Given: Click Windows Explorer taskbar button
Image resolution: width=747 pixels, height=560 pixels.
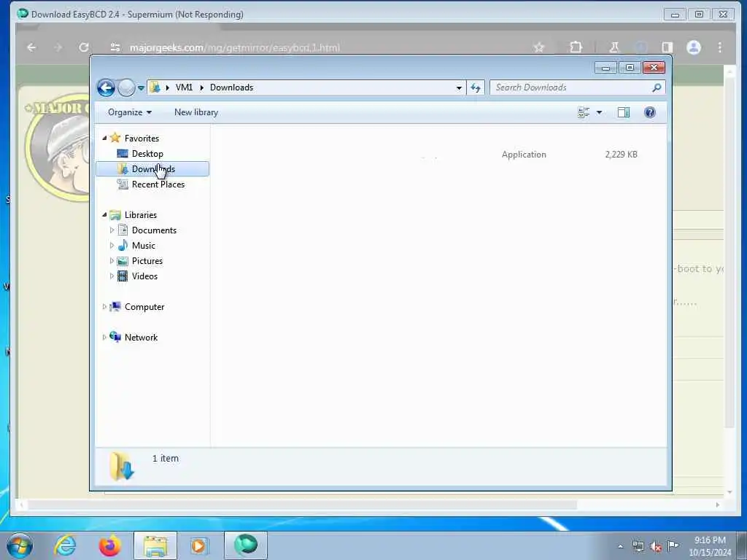Looking at the screenshot, I should click(155, 545).
